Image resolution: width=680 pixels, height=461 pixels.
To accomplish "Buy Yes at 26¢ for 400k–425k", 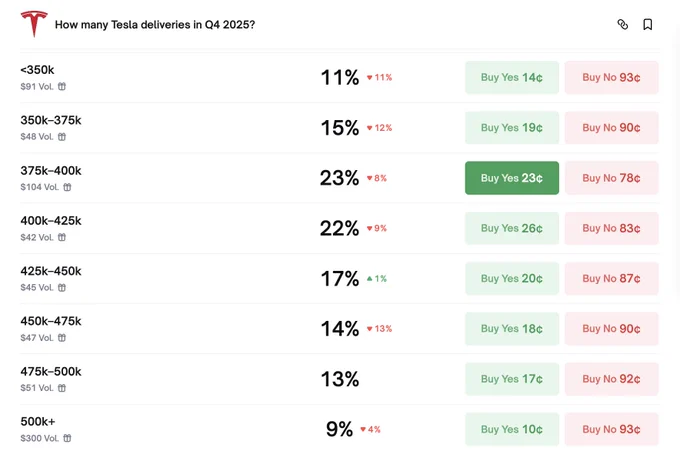I will [x=511, y=228].
